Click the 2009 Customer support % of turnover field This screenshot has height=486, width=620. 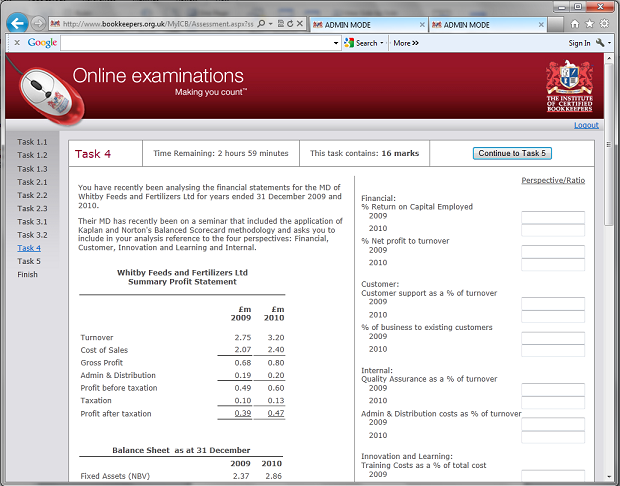(553, 304)
